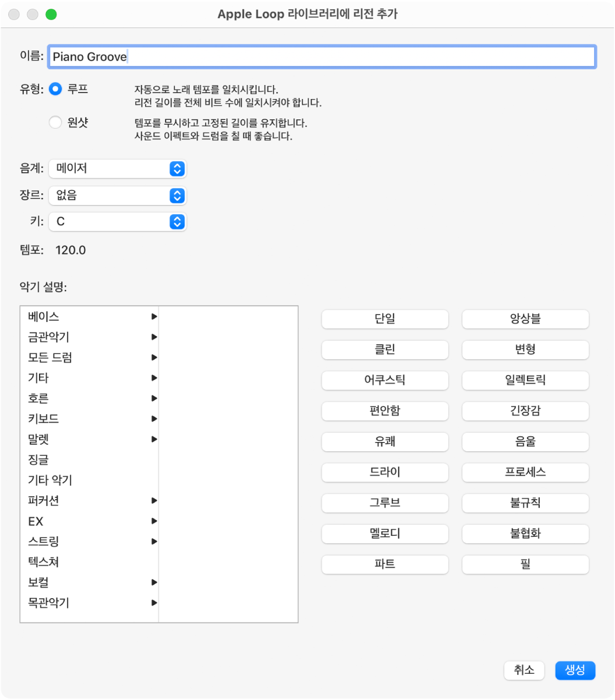
Task: Select 퍼커션 in the instrument list
Action: tap(89, 501)
